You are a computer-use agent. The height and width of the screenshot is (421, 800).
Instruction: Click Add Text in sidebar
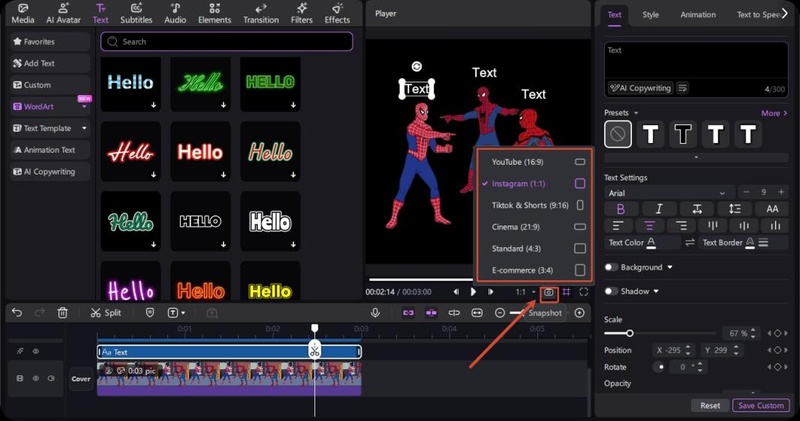click(x=50, y=63)
